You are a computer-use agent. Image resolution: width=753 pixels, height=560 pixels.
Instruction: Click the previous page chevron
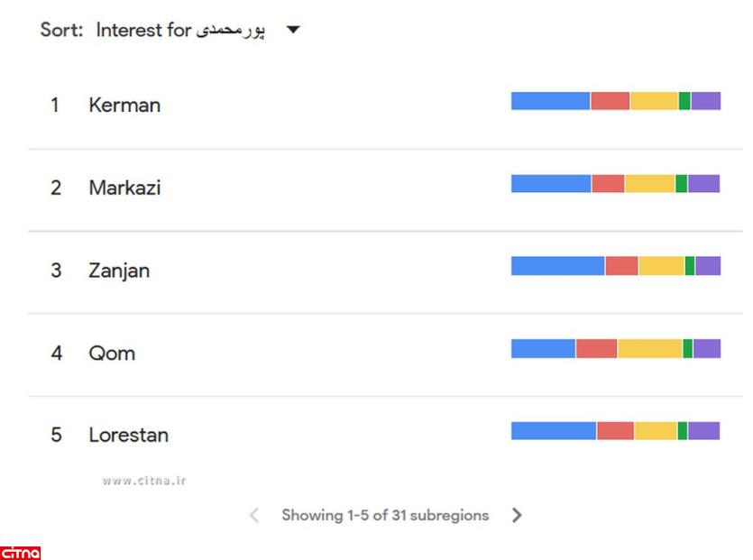click(254, 516)
